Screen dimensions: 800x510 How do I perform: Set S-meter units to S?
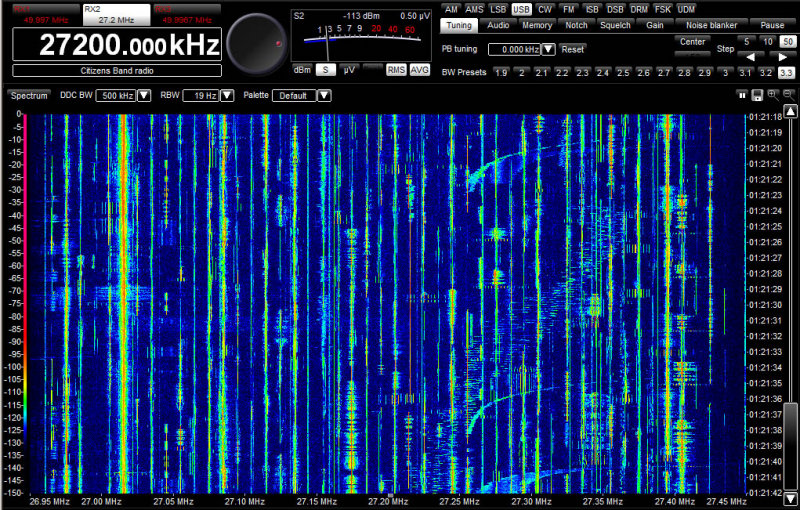tap(326, 70)
